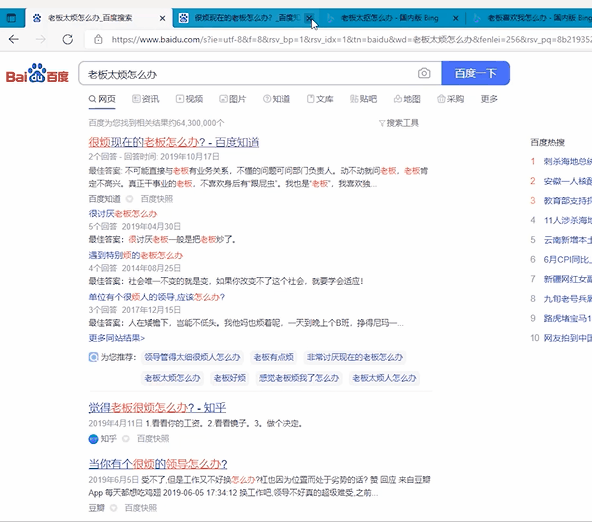This screenshot has width=592, height=522.
Task: Open hot search item 1 刺杀海地总统
Action: 567,162
